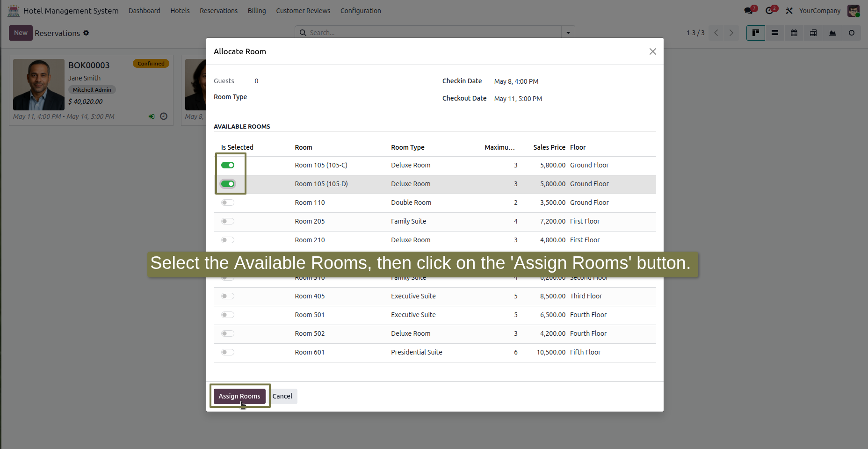The width and height of the screenshot is (868, 449).
Task: Select the Room 501 row name
Action: (x=310, y=315)
